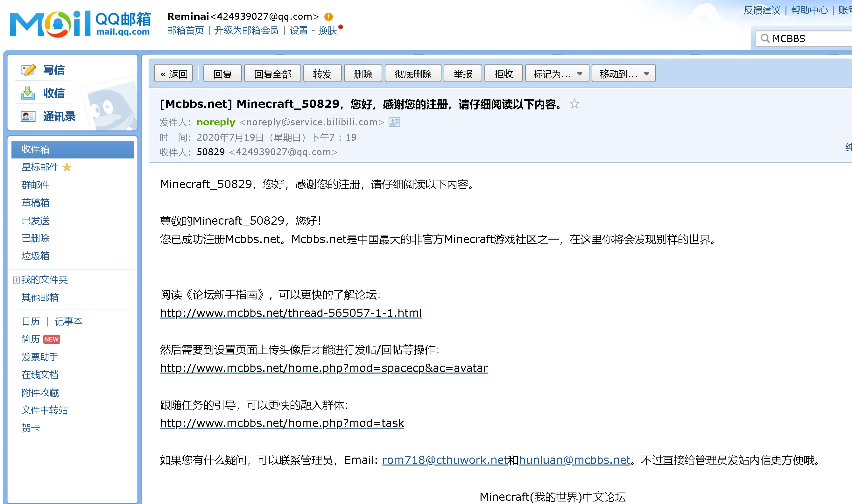Click the 回复全部 button
Screen dimensions: 852x504
pyautogui.click(x=272, y=73)
